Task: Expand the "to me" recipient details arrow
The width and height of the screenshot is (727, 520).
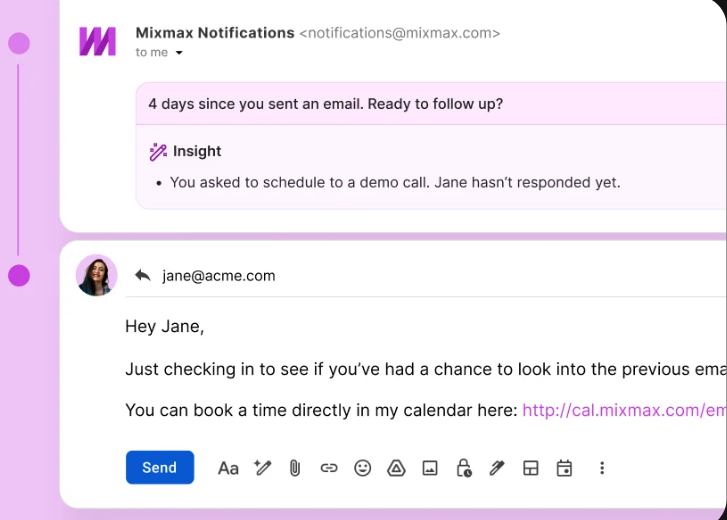Action: (x=179, y=53)
